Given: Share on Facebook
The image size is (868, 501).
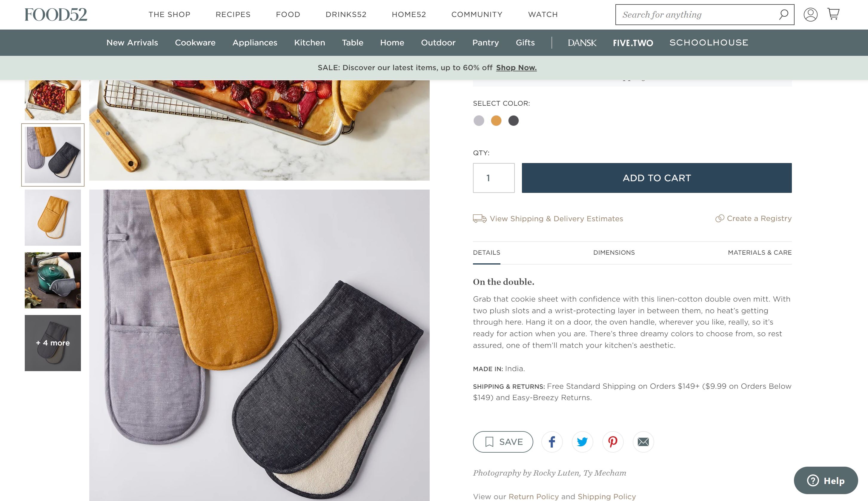Looking at the screenshot, I should tap(552, 442).
